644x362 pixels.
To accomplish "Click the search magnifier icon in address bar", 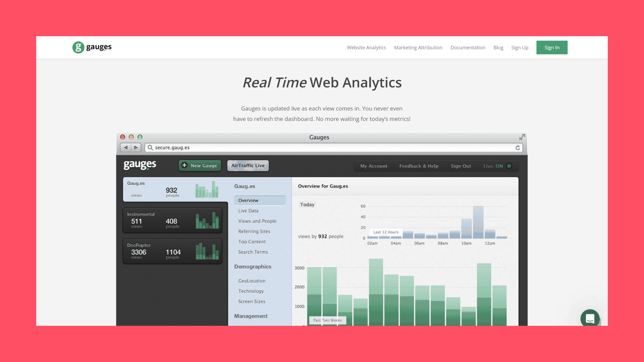I will pyautogui.click(x=150, y=147).
